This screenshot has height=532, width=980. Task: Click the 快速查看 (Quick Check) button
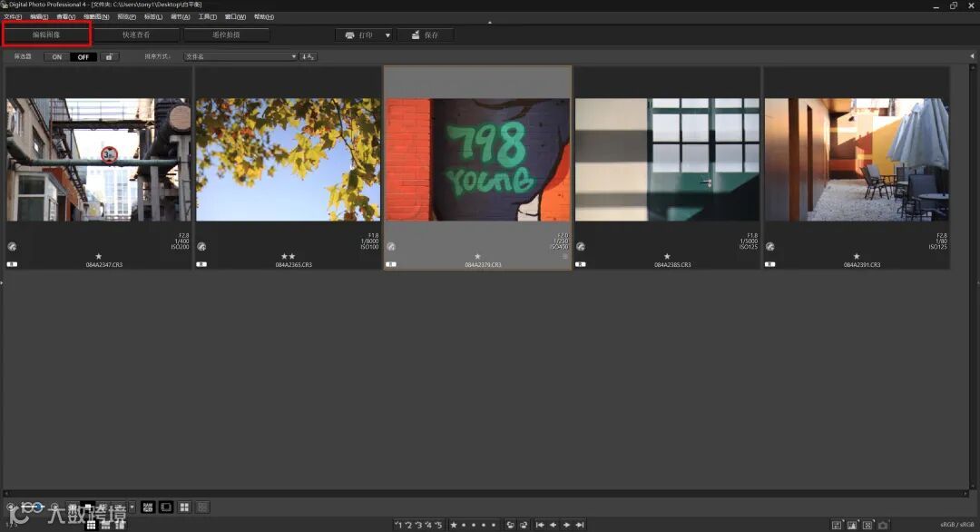point(136,34)
